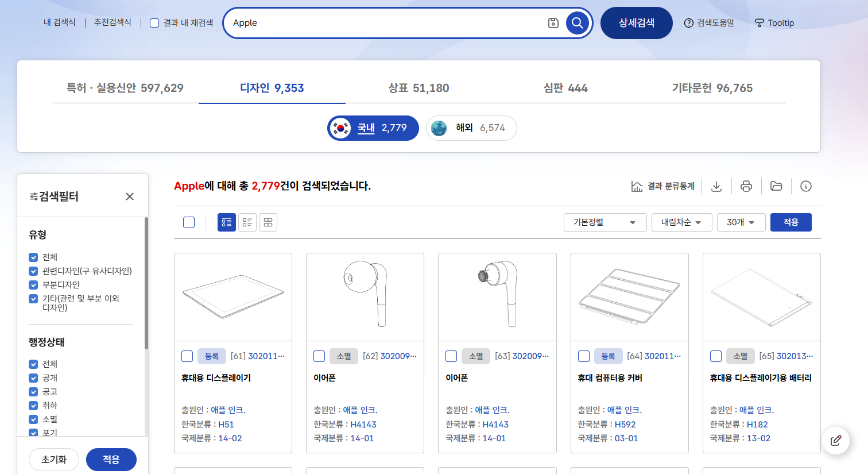
Task: Toggle the Tooltip option
Action: tap(774, 23)
